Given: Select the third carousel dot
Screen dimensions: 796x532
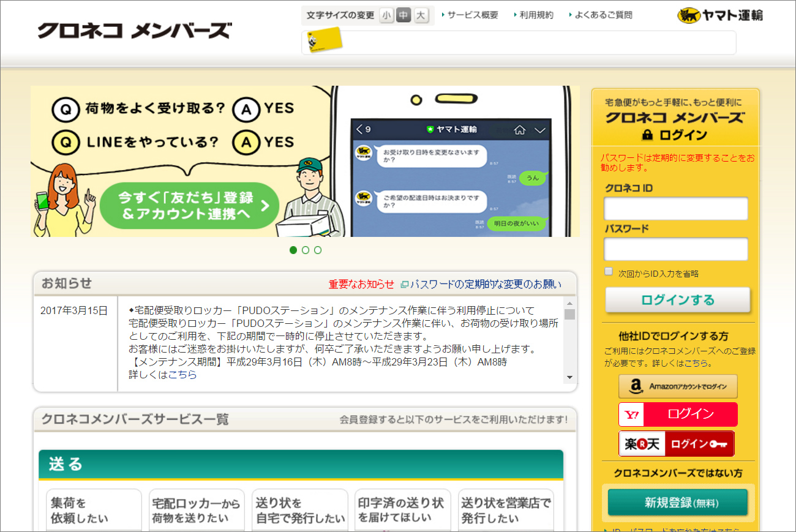Looking at the screenshot, I should (318, 250).
